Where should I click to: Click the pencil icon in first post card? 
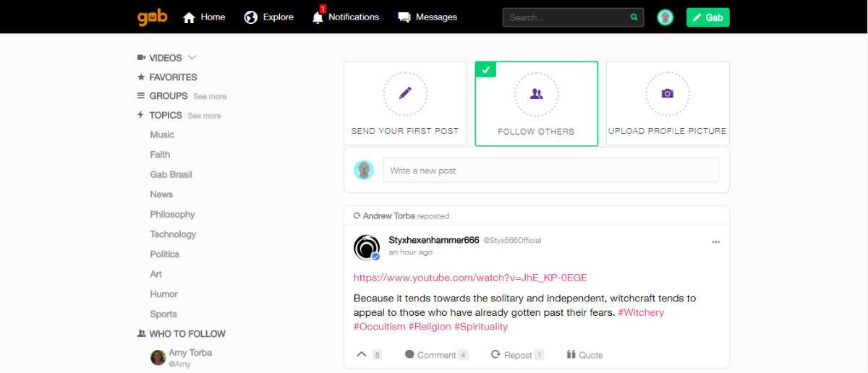405,93
